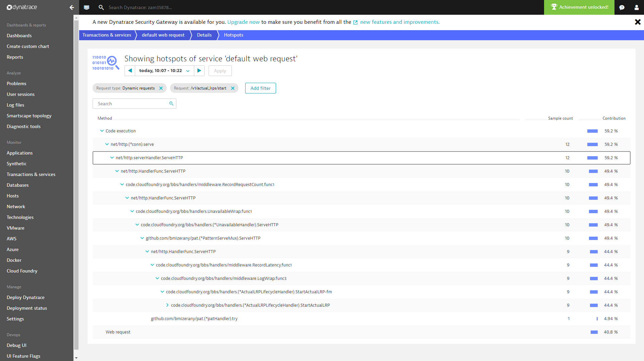Open Databases in sidebar
This screenshot has width=644, height=361.
tap(18, 185)
